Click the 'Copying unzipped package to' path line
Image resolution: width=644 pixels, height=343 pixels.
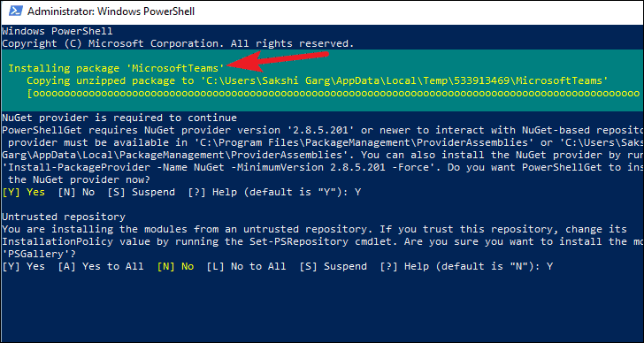coord(318,80)
